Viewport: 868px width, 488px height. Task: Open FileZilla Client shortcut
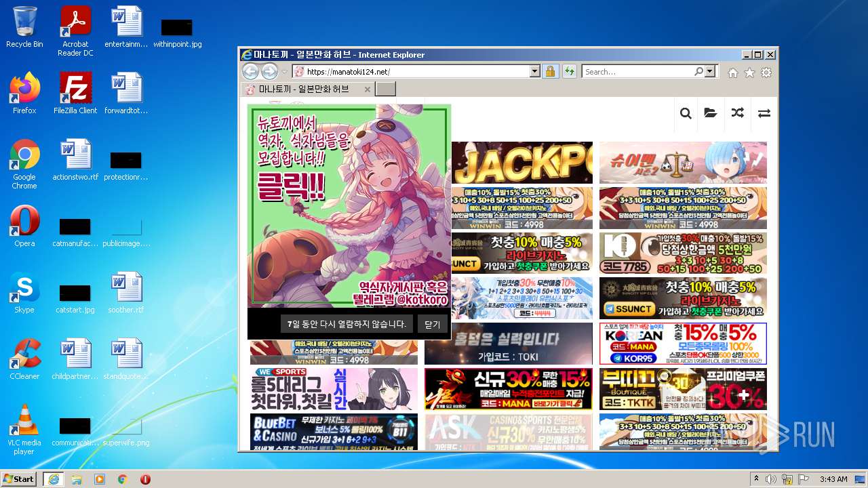[x=75, y=94]
